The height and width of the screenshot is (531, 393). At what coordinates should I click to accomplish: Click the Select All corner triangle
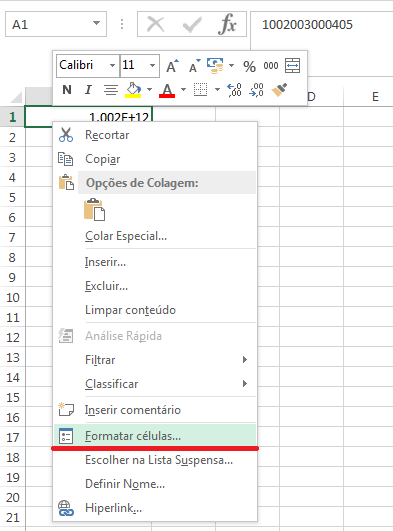17,97
